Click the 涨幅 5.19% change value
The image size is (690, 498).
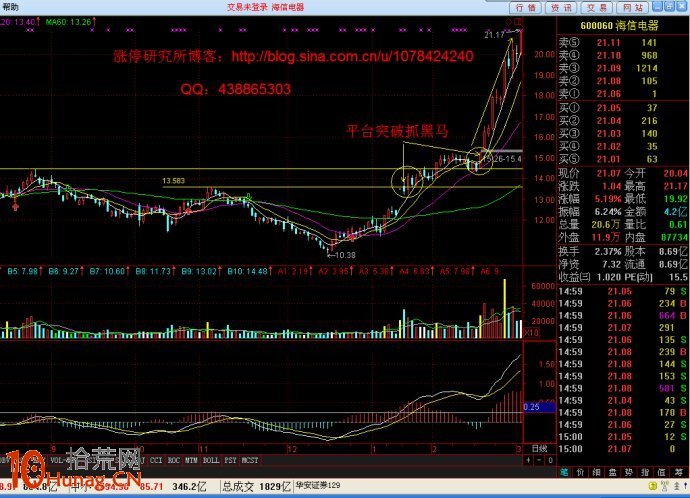(608, 199)
